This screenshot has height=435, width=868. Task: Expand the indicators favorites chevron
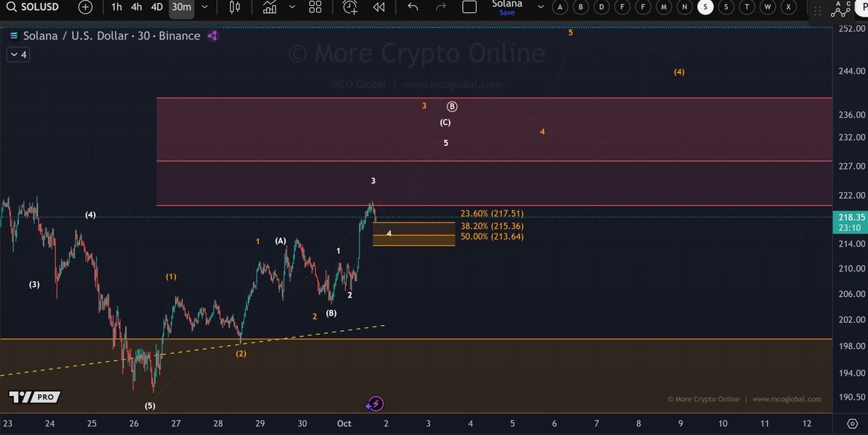292,7
